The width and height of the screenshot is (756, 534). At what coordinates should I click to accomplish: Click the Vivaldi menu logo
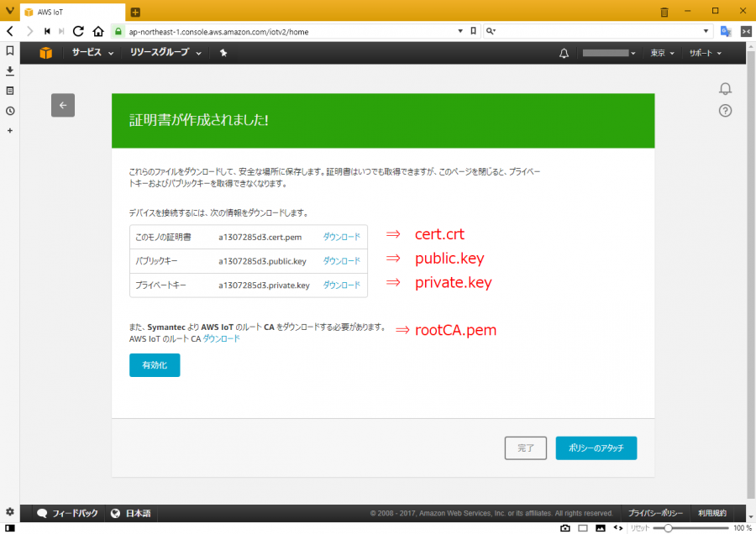[x=9, y=10]
